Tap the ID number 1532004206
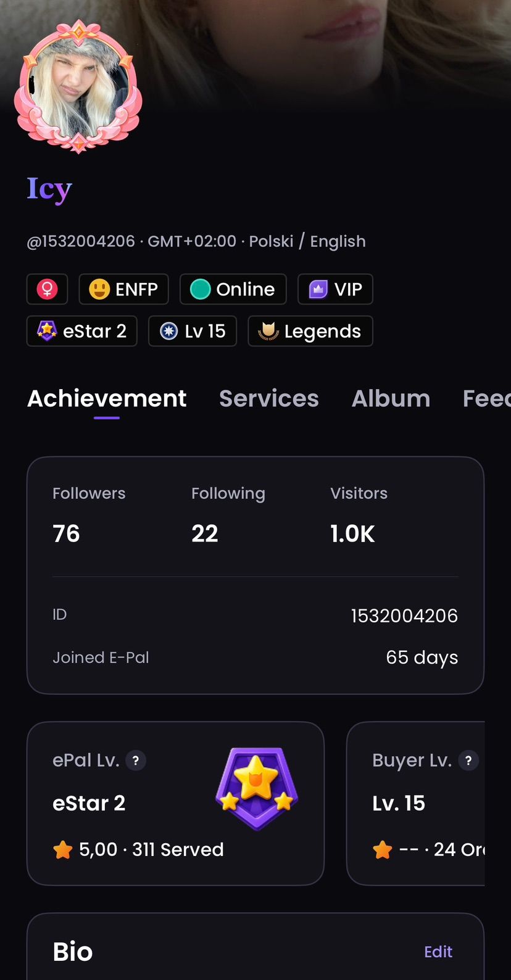The image size is (511, 980). 404,616
